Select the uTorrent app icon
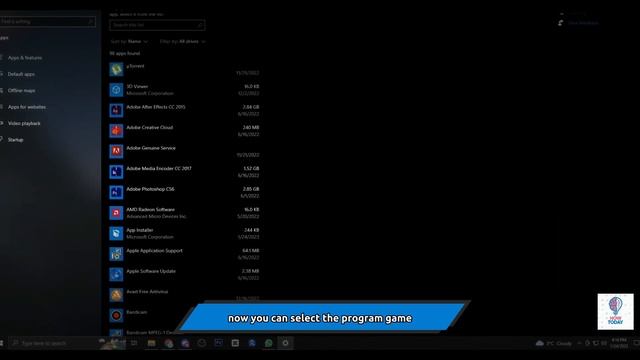The image size is (640, 360). (116, 69)
